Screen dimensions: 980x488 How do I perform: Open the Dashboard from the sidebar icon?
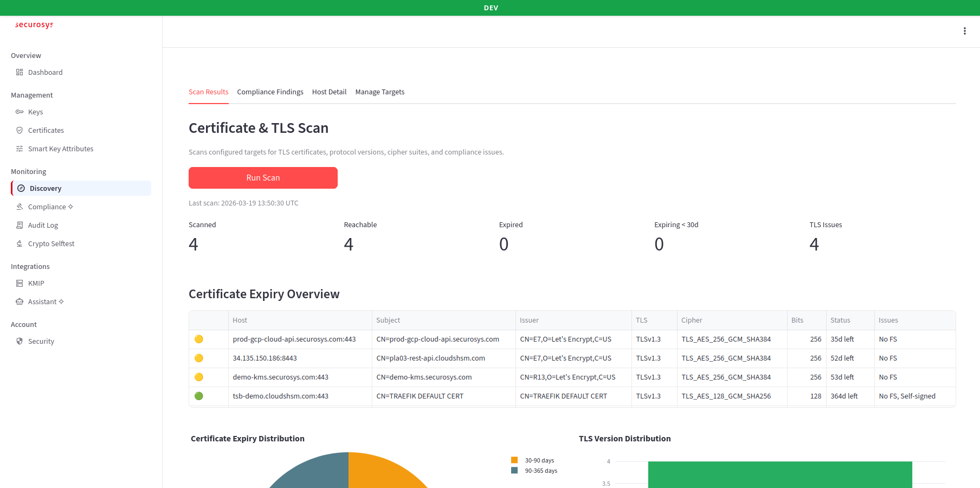pyautogui.click(x=20, y=72)
